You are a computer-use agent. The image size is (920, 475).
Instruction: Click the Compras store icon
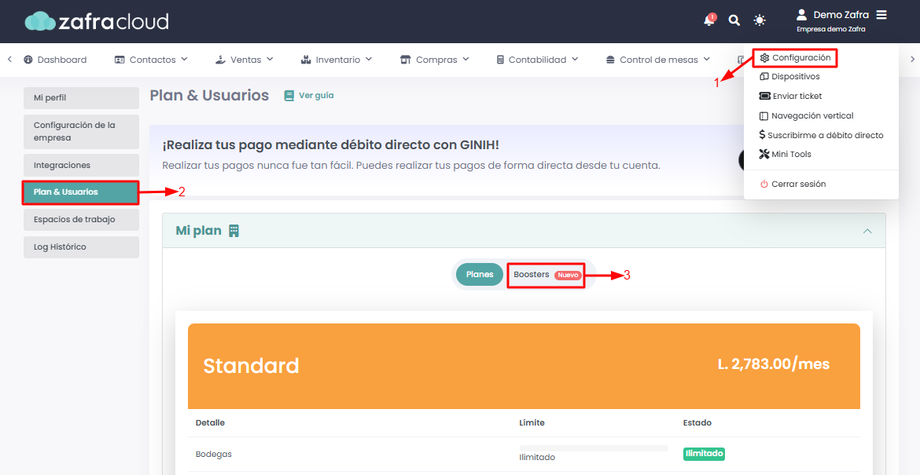click(x=405, y=59)
